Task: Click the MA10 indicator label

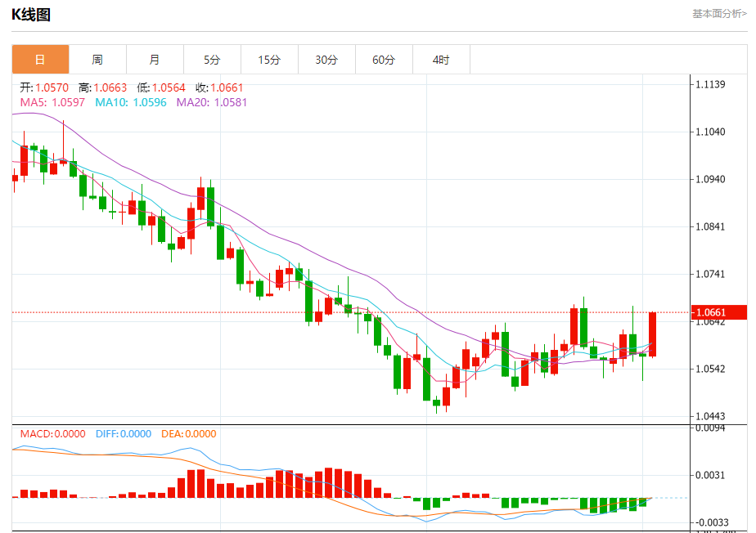Action: (x=131, y=102)
